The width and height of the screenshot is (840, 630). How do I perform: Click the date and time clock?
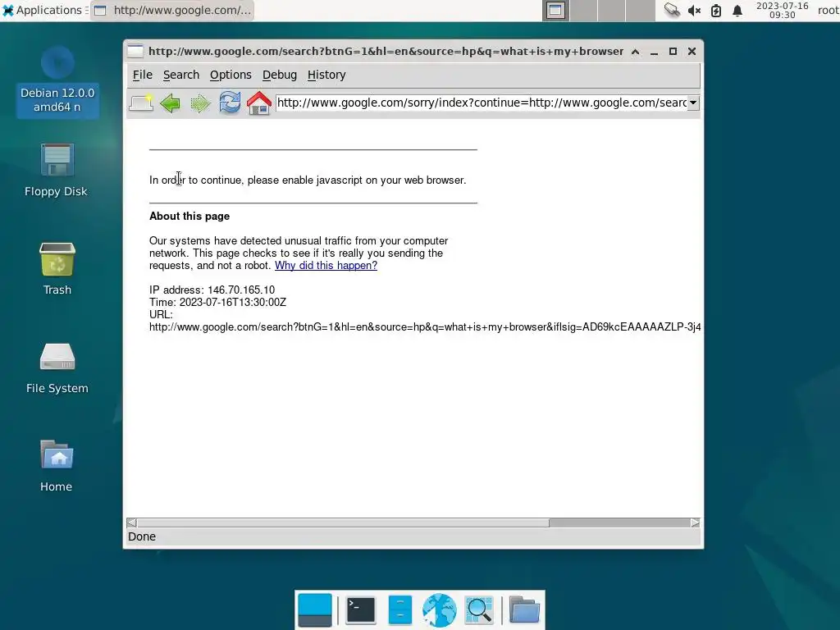(782, 10)
